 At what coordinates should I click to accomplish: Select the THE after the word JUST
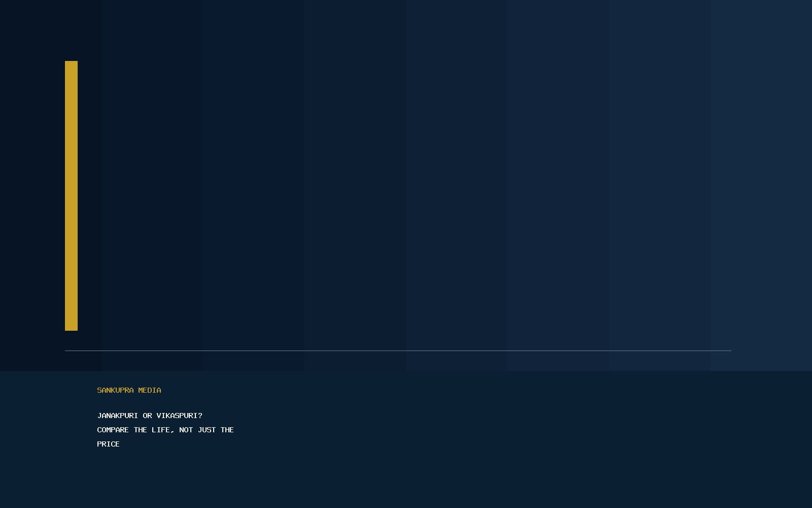coord(227,430)
